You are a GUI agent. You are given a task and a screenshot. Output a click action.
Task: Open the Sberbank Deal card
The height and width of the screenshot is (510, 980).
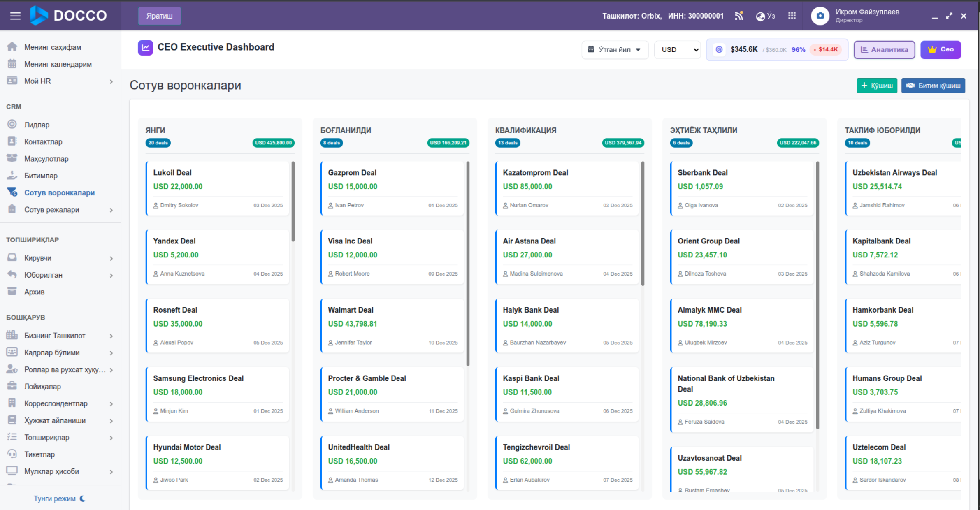(742, 188)
